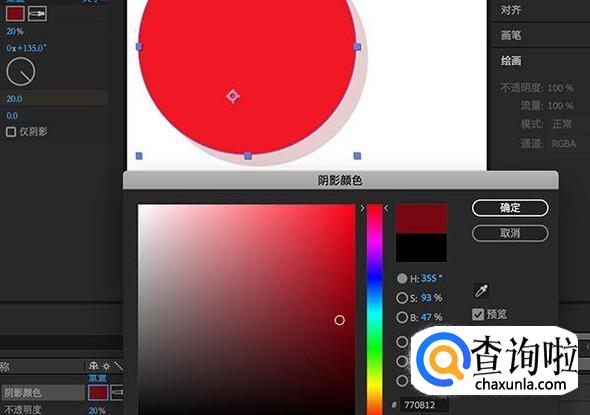Screen dimensions: 590x415
Task: Open the 对齐 panel
Action: tap(511, 10)
